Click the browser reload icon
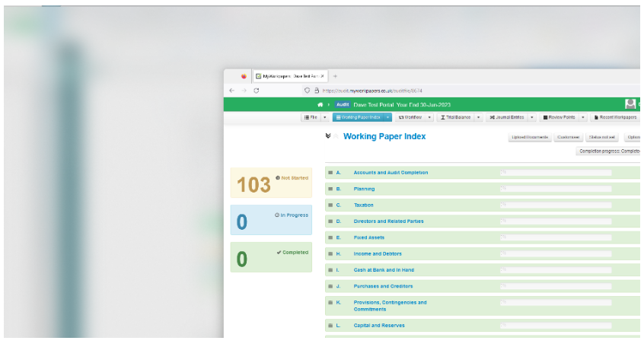This screenshot has width=644, height=347. click(257, 90)
